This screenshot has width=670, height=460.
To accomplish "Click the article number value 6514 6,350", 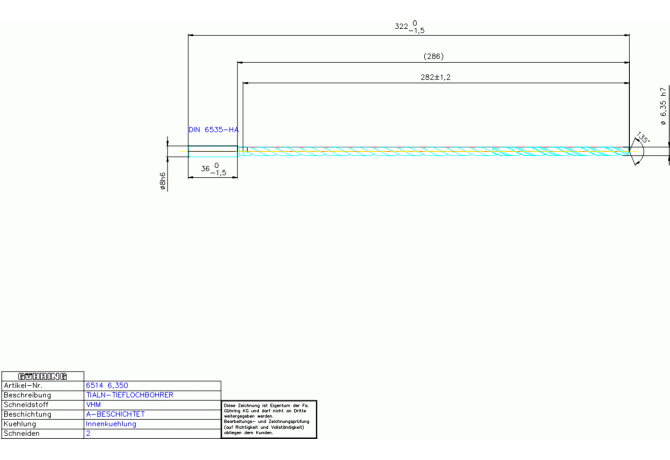I will 107,385.
